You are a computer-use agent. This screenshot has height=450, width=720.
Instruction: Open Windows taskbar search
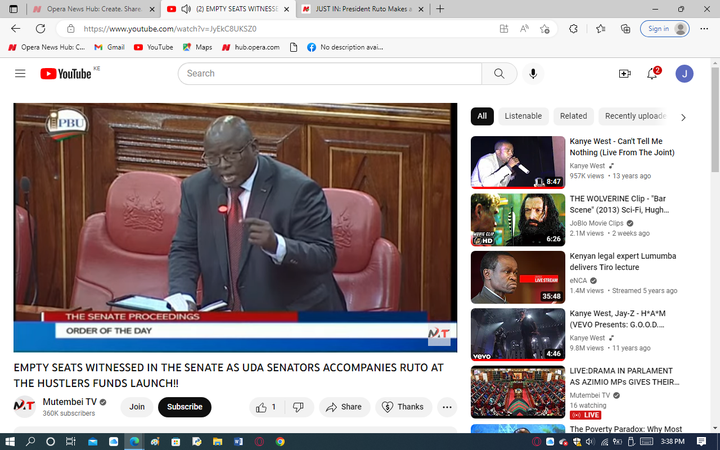30,442
